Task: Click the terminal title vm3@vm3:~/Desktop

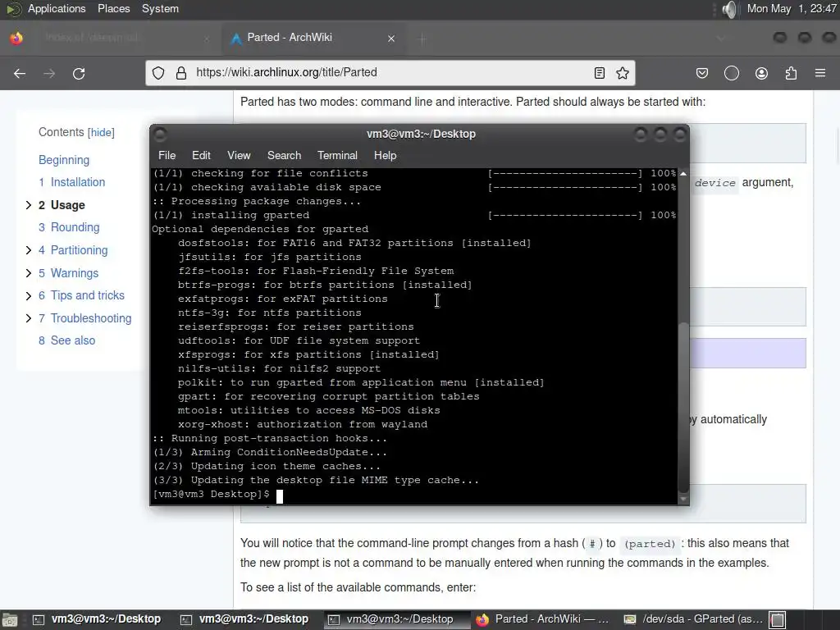Action: pyautogui.click(x=421, y=134)
